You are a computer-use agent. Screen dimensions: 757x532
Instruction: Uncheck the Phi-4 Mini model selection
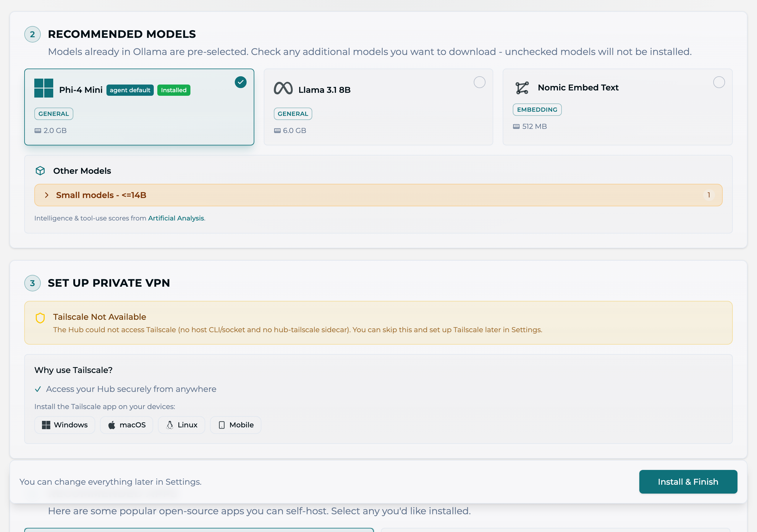(241, 82)
